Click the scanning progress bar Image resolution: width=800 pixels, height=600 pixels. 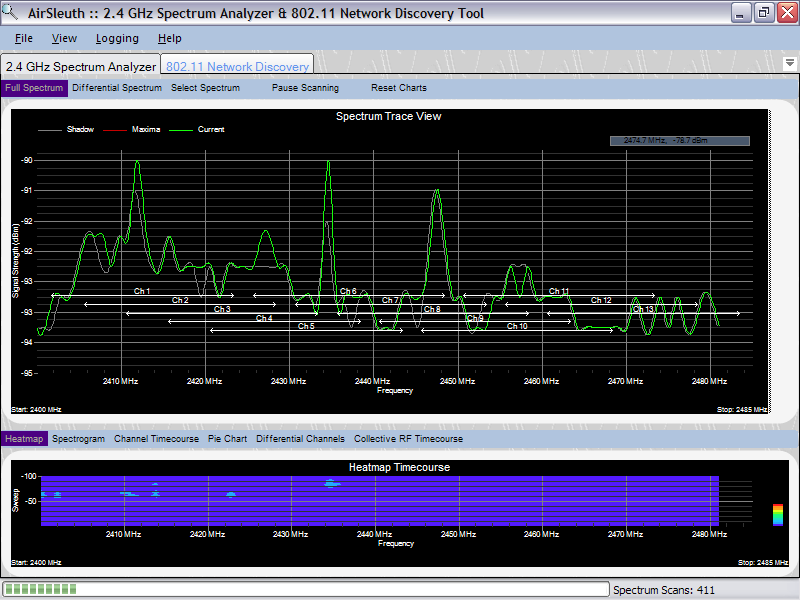[x=305, y=589]
